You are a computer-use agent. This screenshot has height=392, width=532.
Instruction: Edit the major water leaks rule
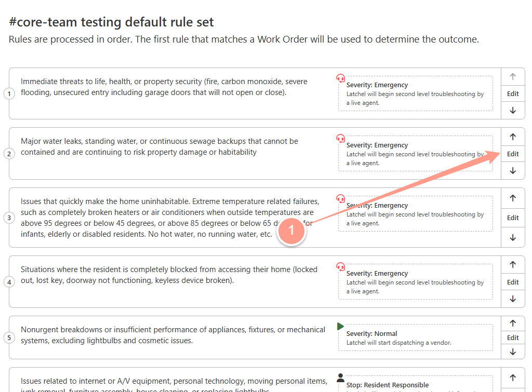(513, 154)
